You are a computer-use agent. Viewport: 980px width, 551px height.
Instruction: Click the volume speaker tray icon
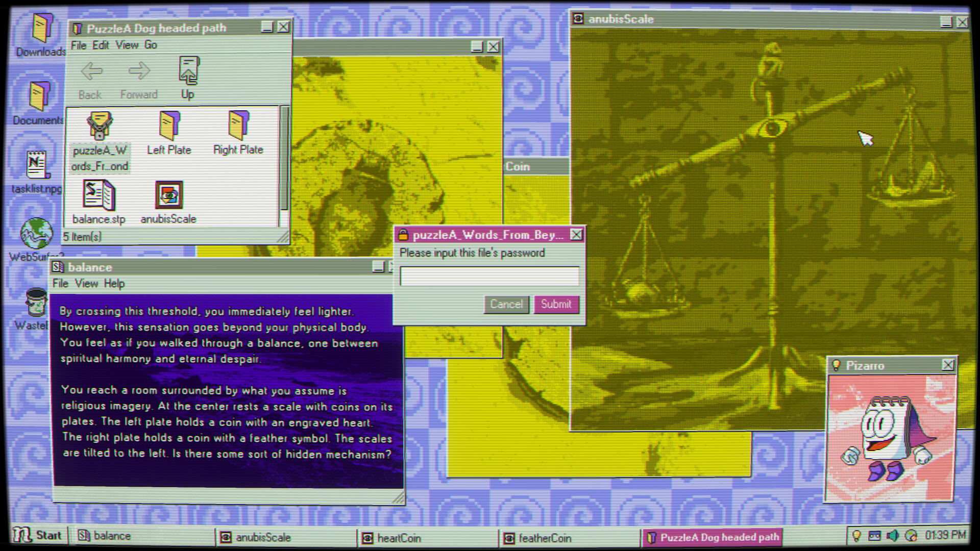click(x=892, y=536)
